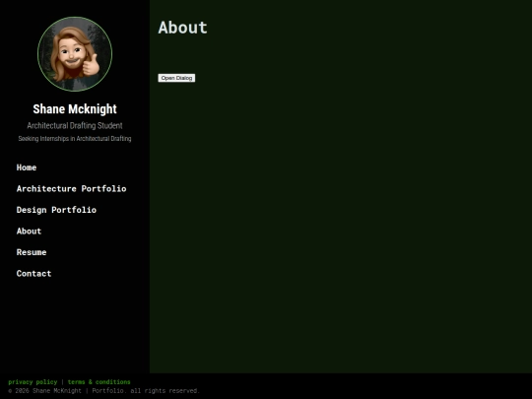Open the Architecture Portfolio page

[x=71, y=188]
